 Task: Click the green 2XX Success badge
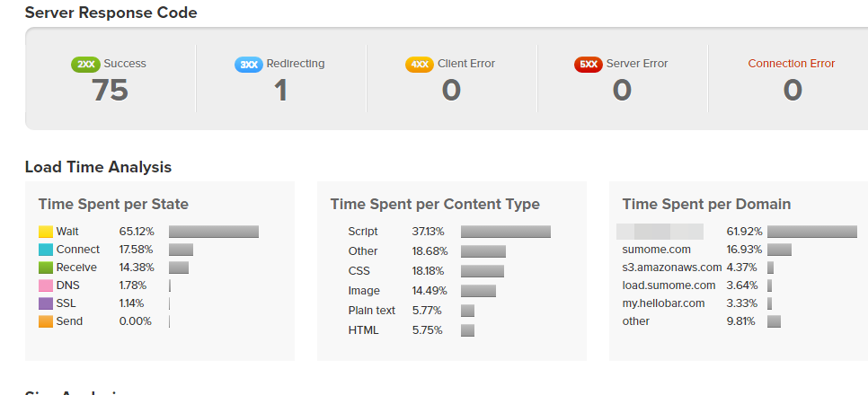tap(85, 64)
